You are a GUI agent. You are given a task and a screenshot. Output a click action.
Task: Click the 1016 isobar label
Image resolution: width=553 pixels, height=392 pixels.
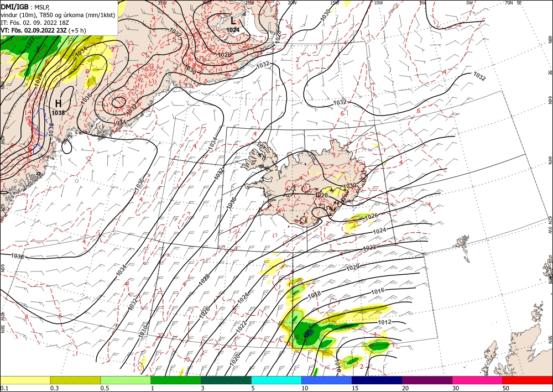pos(378,291)
